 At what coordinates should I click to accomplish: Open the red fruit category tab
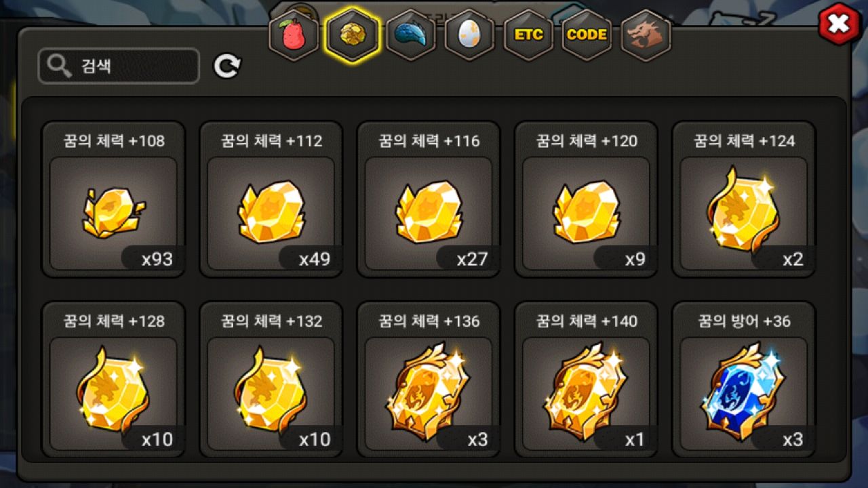pyautogui.click(x=294, y=35)
